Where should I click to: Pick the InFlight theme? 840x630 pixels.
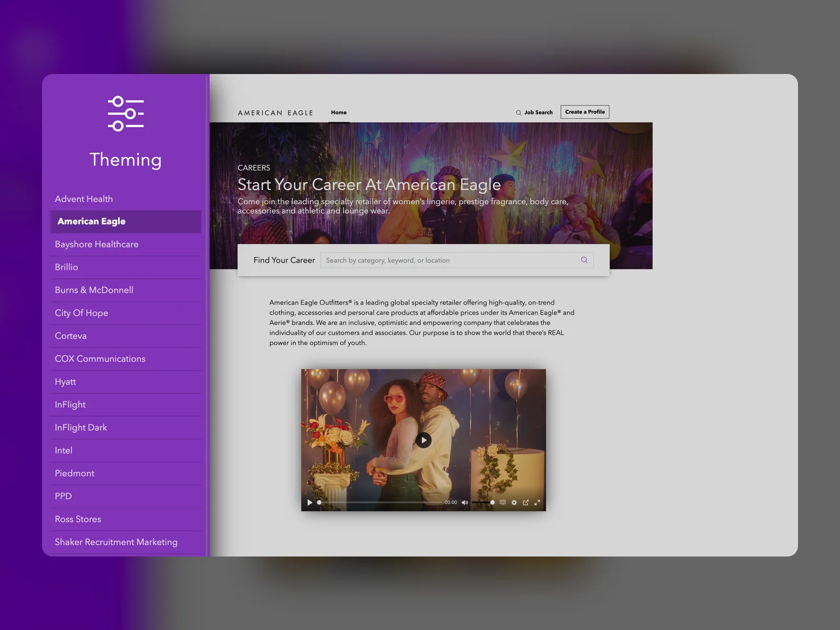(125, 405)
